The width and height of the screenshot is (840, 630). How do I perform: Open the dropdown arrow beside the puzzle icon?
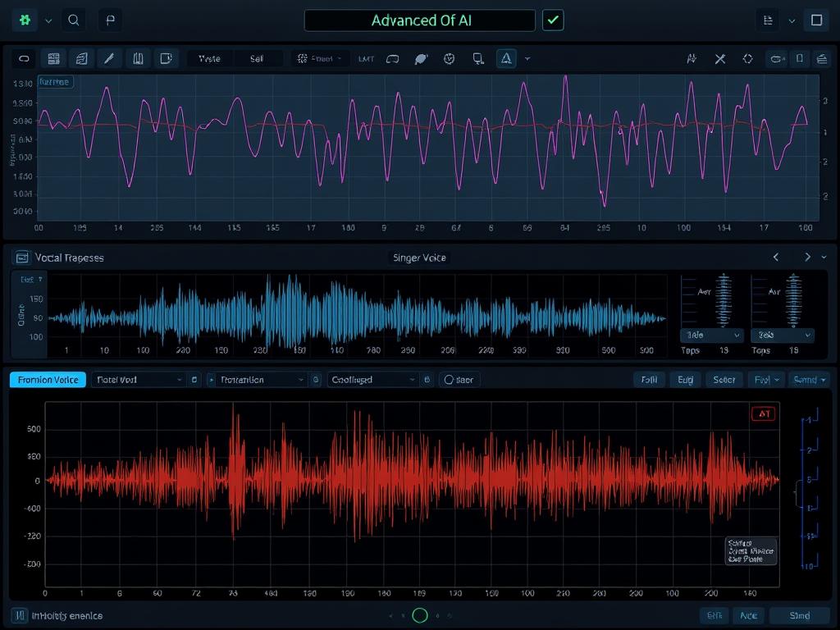48,21
